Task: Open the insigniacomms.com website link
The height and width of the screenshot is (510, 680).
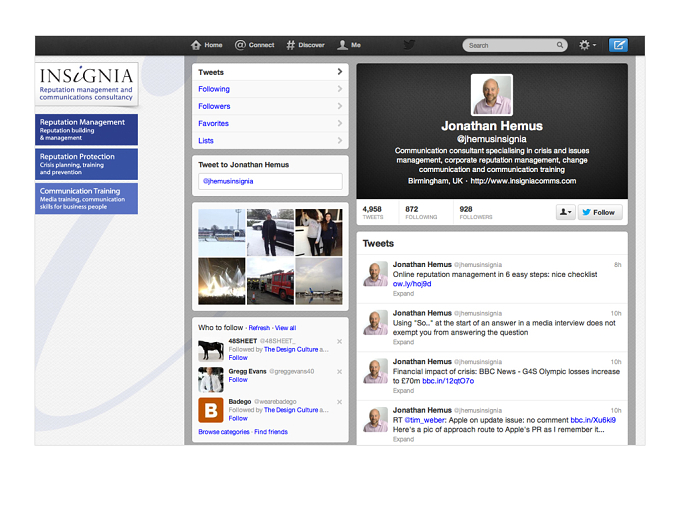Action: pyautogui.click(x=523, y=181)
